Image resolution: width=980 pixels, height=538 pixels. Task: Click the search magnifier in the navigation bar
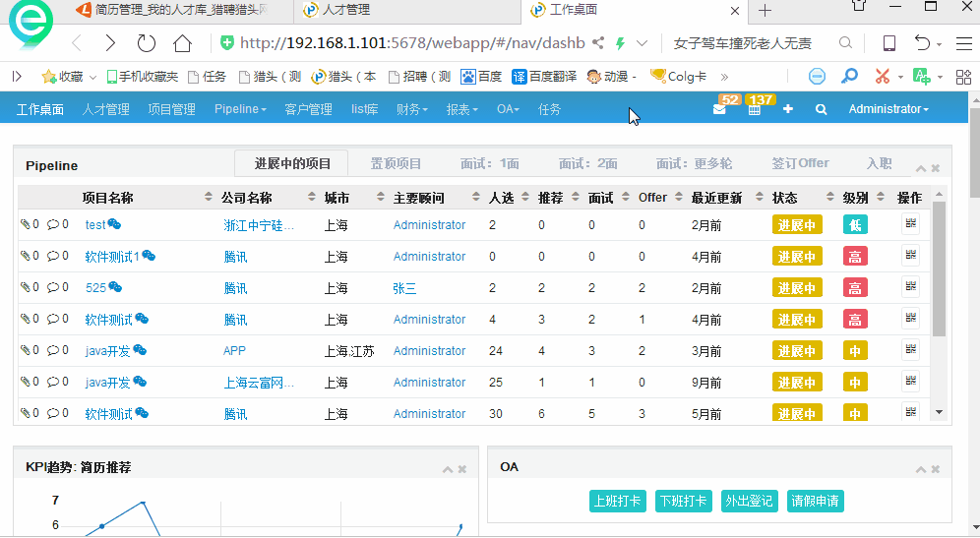(822, 109)
